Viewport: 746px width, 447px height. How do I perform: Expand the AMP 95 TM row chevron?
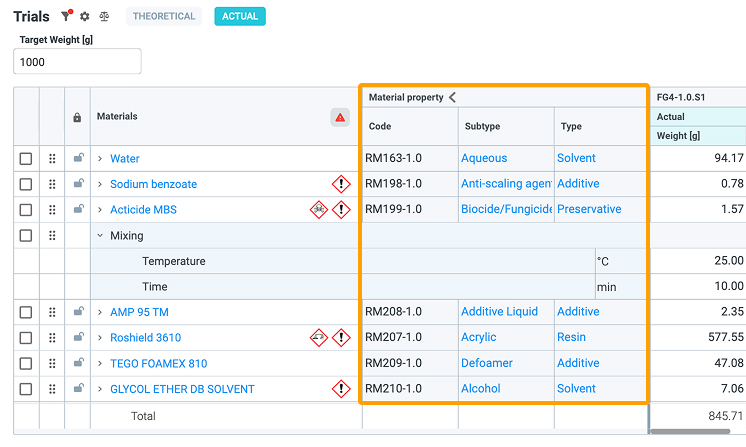tap(100, 312)
